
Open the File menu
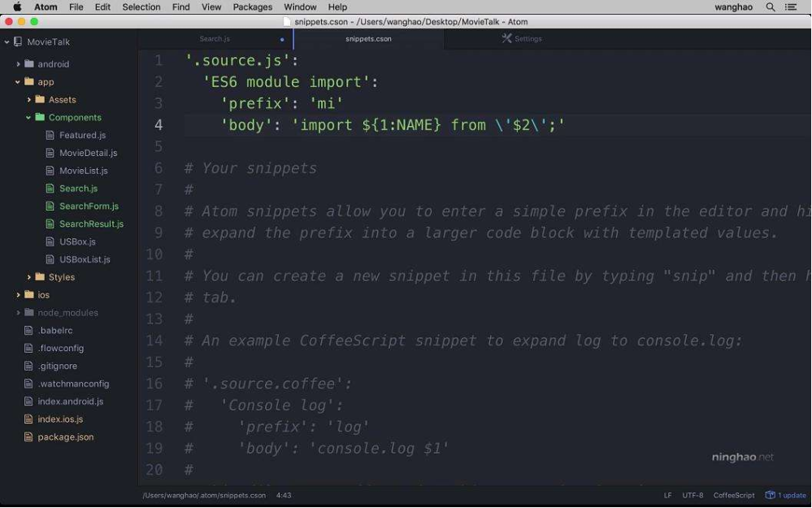[76, 7]
